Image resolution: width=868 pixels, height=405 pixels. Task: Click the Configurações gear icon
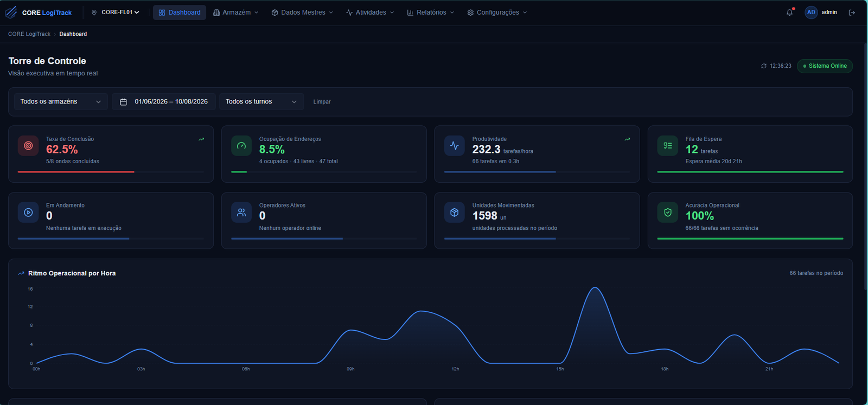click(470, 12)
